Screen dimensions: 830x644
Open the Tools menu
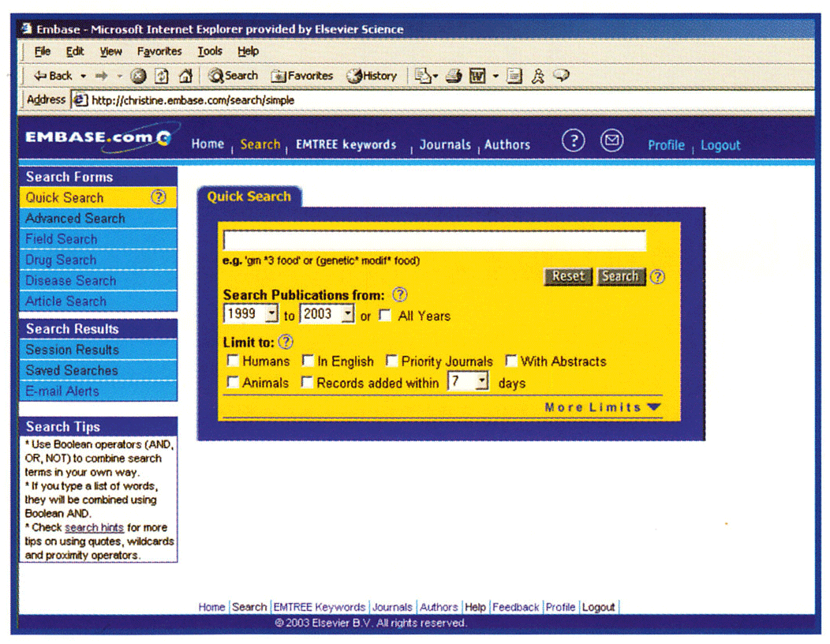point(210,51)
